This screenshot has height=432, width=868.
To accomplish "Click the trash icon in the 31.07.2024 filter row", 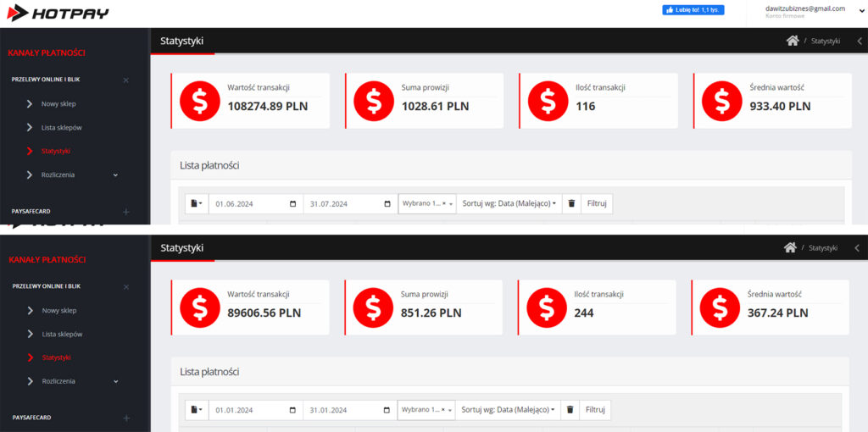I will 571,204.
